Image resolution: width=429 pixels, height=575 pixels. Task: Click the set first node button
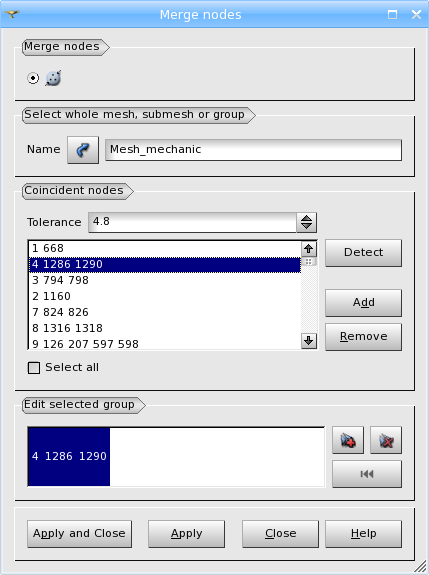[367, 474]
